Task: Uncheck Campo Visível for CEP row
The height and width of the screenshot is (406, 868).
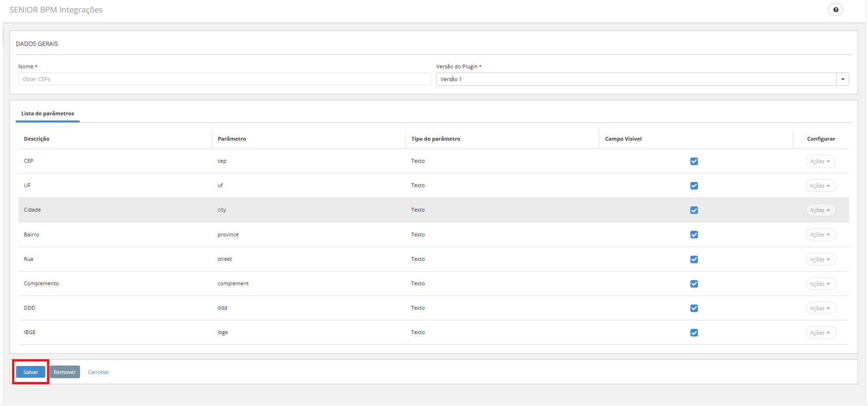Action: coord(694,161)
